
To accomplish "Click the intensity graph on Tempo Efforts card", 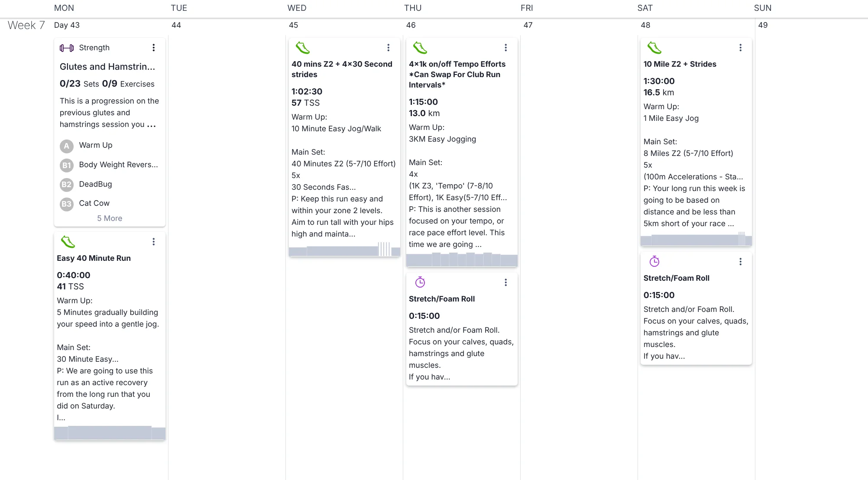I will (462, 260).
